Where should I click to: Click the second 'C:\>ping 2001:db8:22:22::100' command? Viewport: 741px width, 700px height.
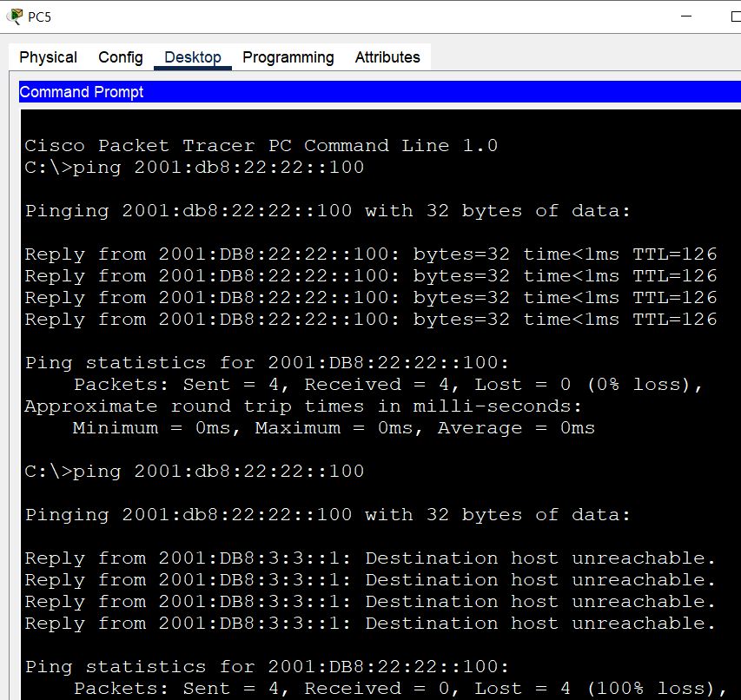coord(195,472)
